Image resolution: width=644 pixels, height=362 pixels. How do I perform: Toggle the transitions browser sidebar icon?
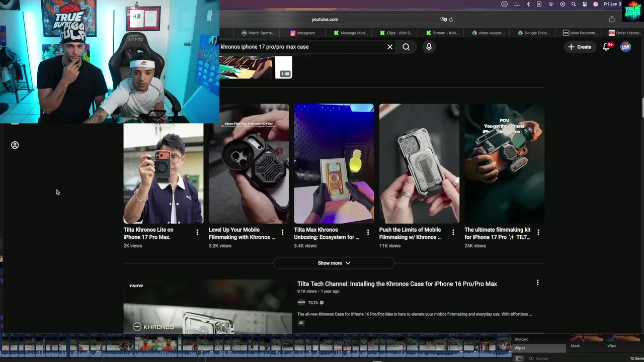[518, 358]
